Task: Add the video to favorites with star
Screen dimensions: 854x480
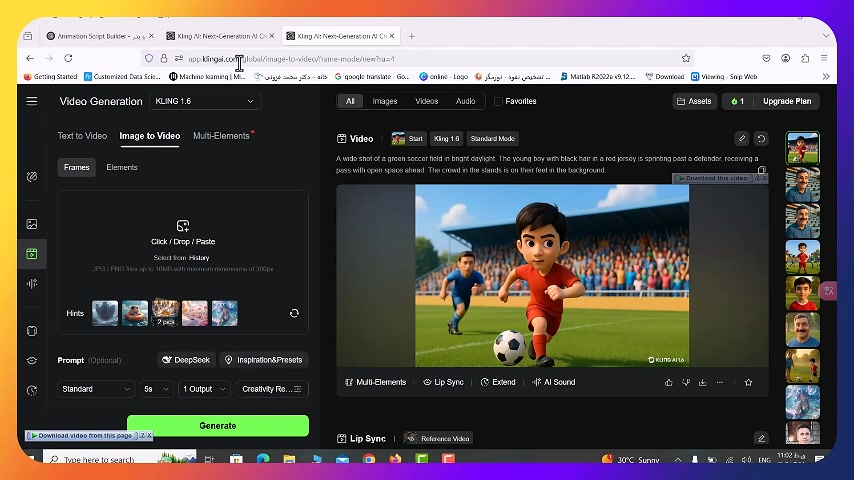Action: click(748, 382)
